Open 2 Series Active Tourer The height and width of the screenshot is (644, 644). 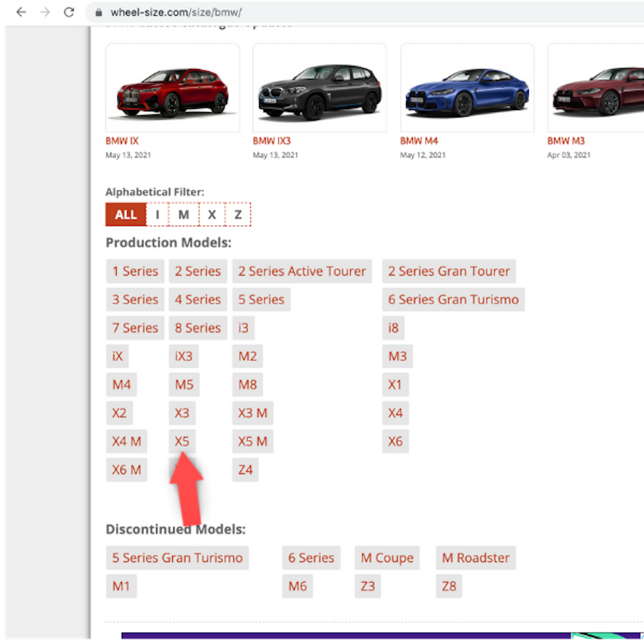302,271
